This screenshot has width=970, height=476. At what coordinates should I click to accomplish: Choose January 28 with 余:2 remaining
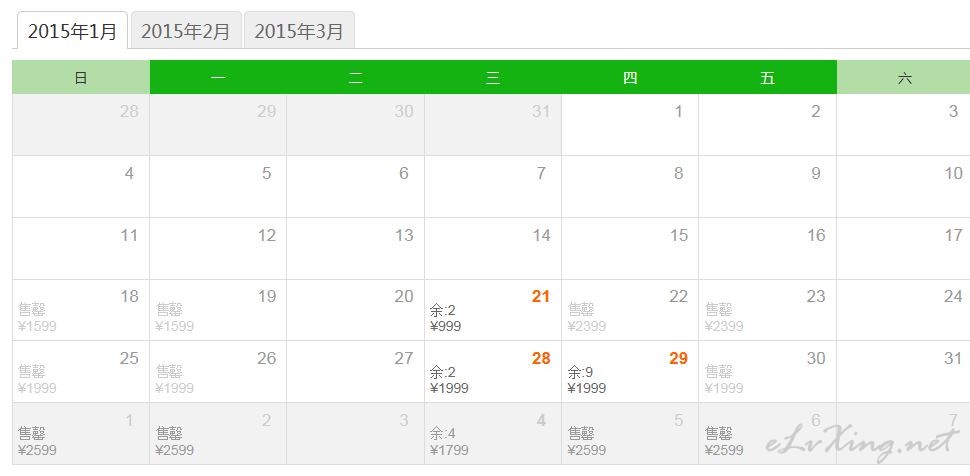click(x=493, y=372)
